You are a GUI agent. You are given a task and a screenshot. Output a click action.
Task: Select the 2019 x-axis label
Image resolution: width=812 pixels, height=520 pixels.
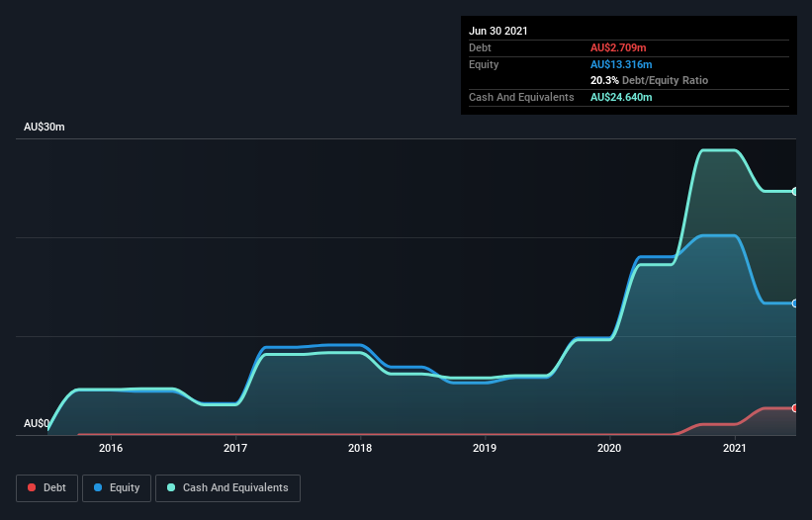click(485, 448)
